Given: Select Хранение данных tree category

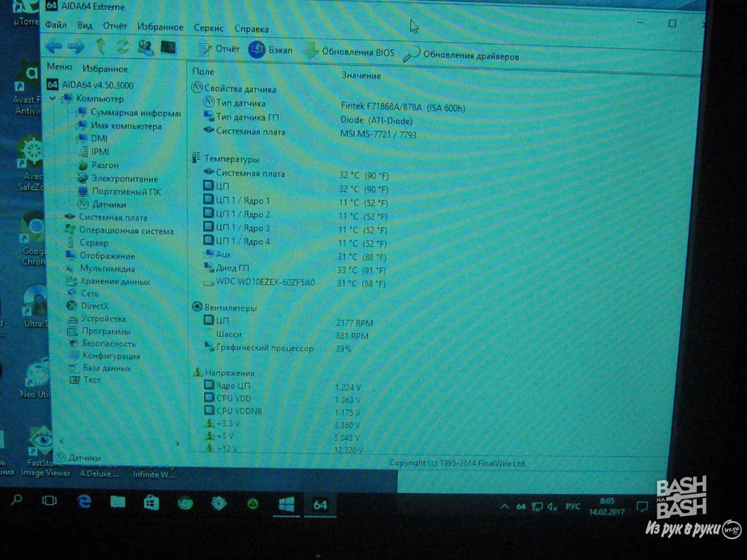Looking at the screenshot, I should [x=108, y=281].
